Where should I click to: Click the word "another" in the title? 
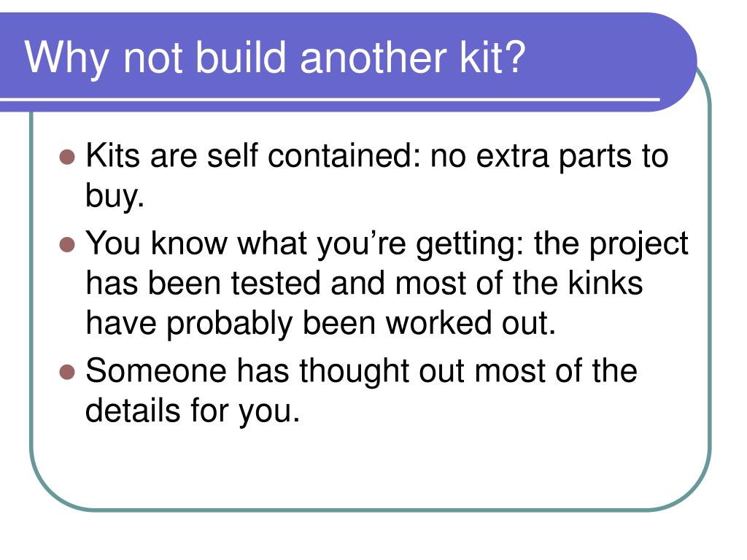pos(373,58)
